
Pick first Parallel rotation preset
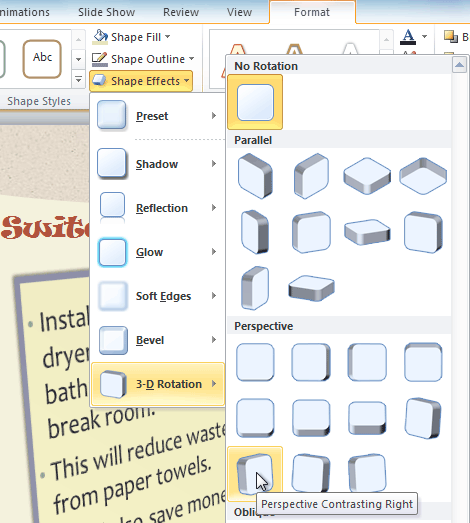tap(255, 176)
